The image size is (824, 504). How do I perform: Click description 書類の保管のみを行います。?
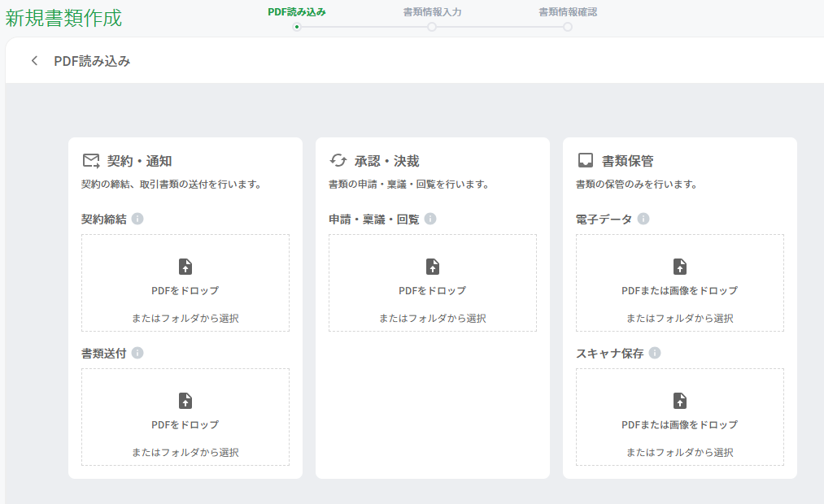click(x=636, y=185)
